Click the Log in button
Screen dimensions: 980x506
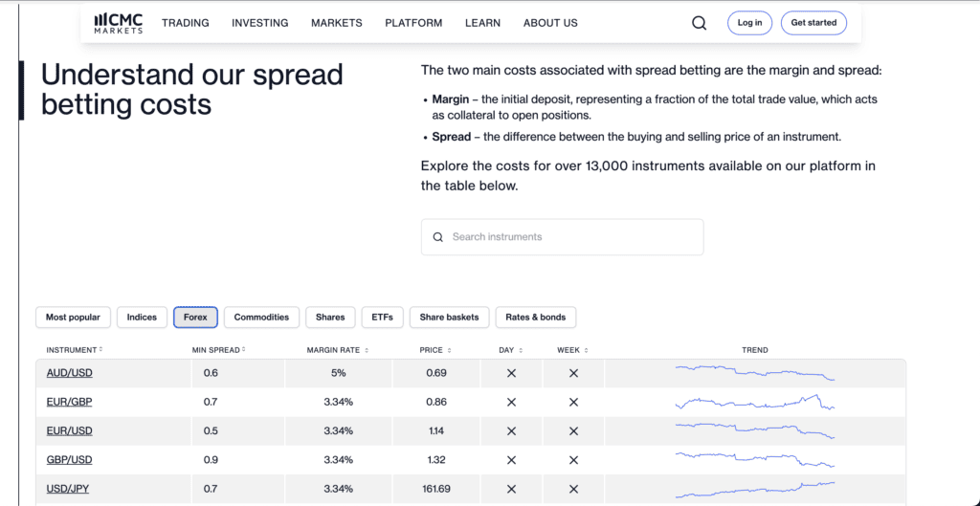(x=750, y=23)
